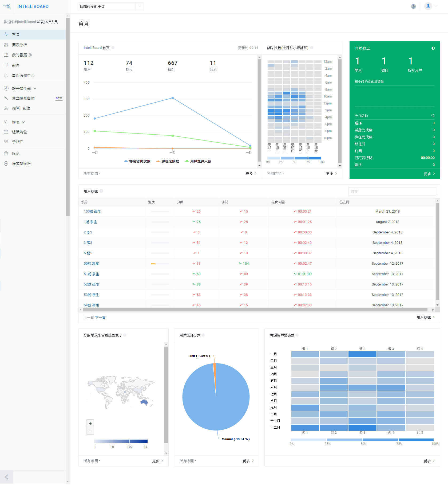Click the IntelliBoard logo icon
The width and height of the screenshot is (448, 497).
pyautogui.click(x=7, y=6)
